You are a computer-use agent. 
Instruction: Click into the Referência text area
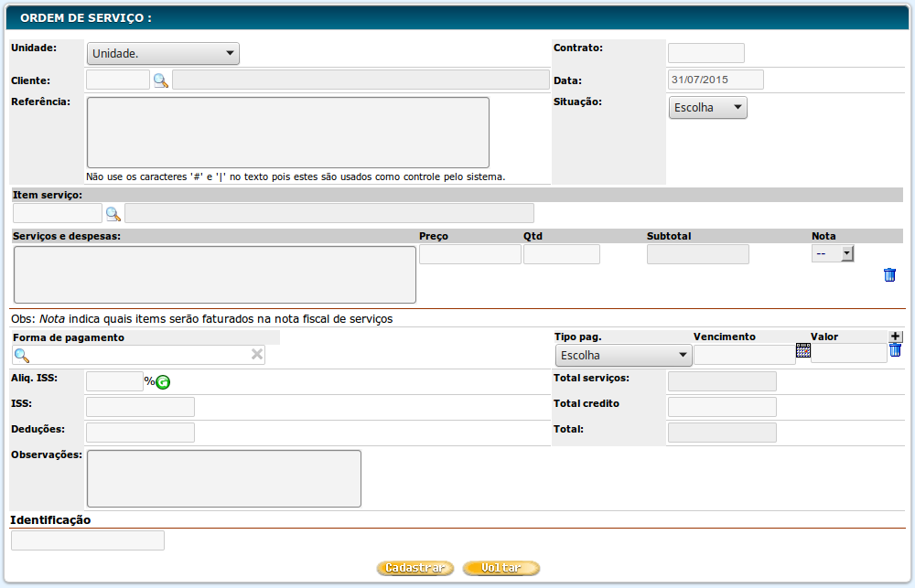(x=287, y=133)
